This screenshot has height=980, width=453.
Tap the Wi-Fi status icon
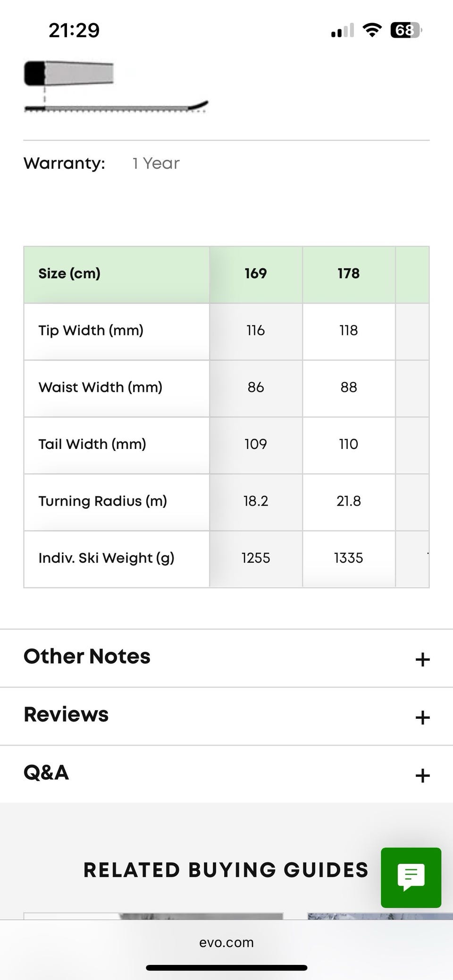(x=372, y=31)
